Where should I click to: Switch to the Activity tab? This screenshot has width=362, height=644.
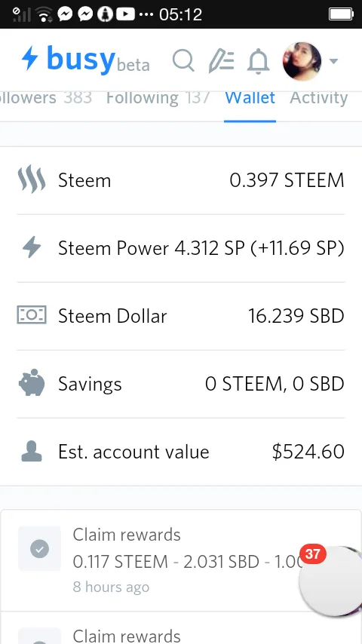319,98
